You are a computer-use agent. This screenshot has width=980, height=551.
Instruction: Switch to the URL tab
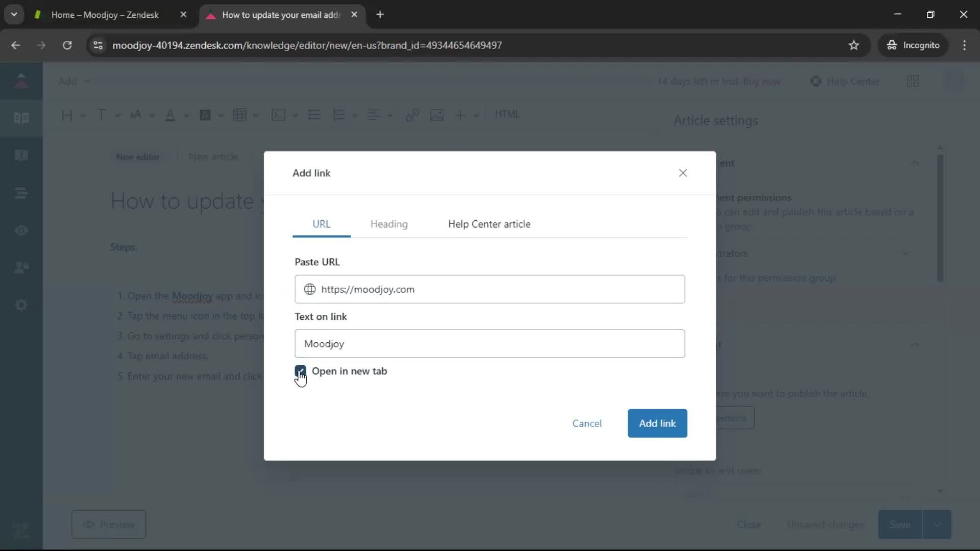point(322,224)
